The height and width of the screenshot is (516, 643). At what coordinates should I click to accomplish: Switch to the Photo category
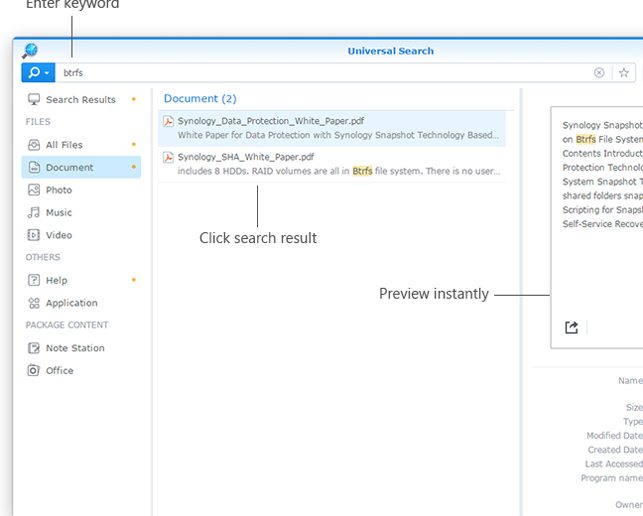tap(81, 190)
